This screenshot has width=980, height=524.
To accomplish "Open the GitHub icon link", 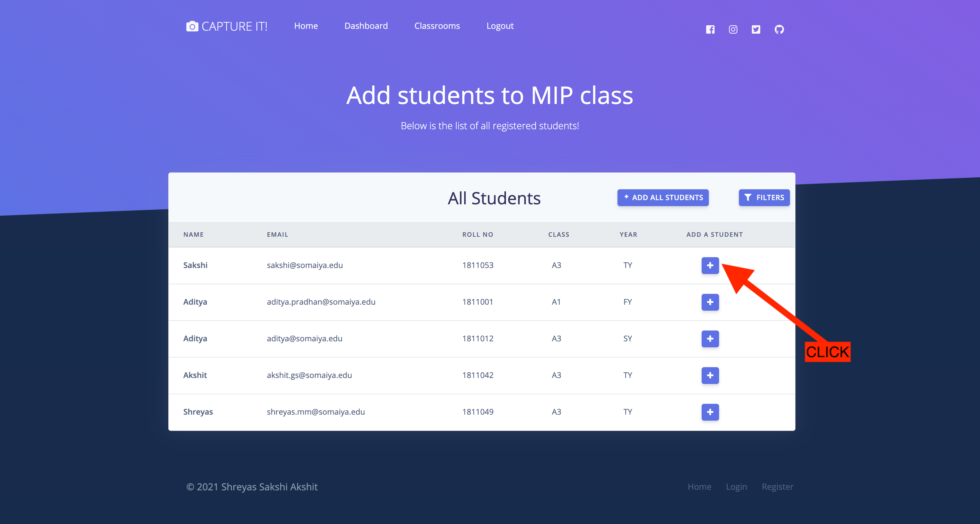I will click(x=779, y=29).
